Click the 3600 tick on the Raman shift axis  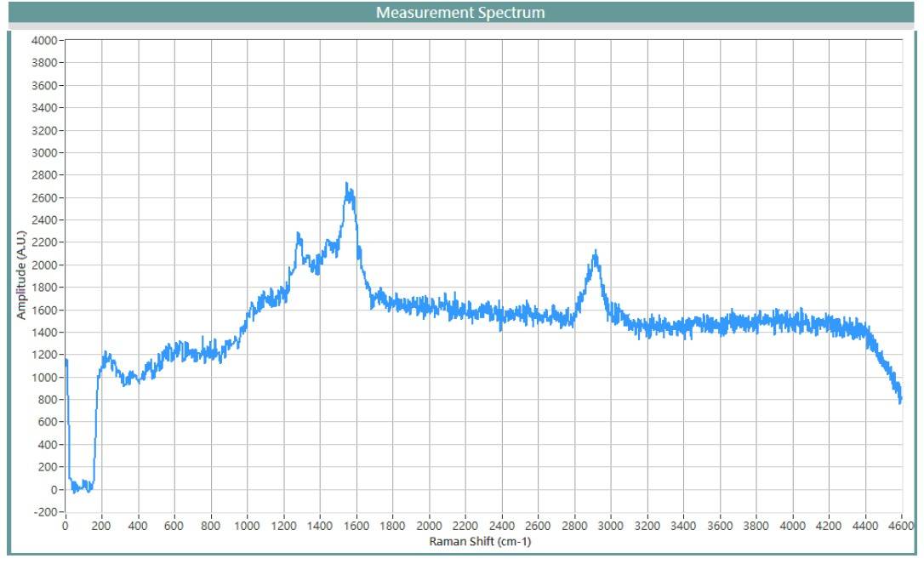pos(720,526)
